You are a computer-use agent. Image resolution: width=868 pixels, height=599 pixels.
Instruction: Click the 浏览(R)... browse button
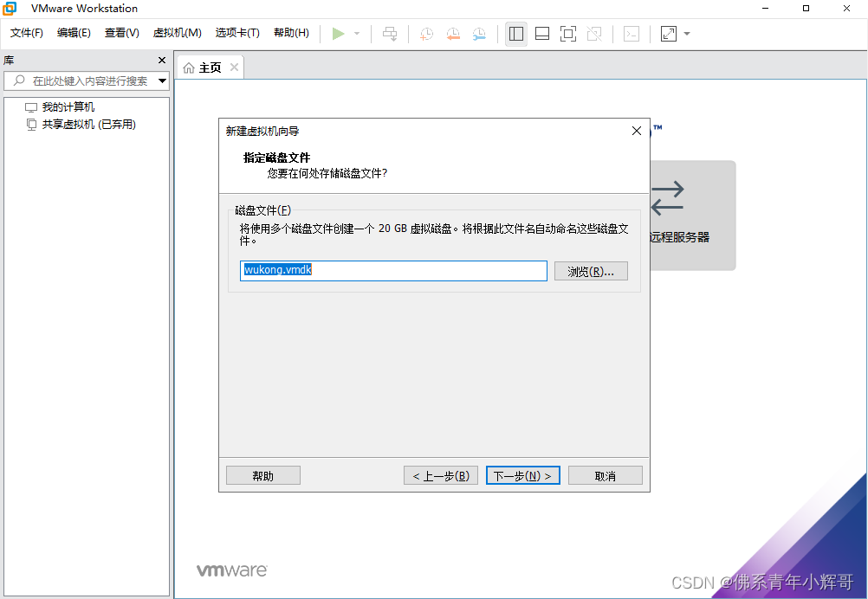tap(591, 272)
